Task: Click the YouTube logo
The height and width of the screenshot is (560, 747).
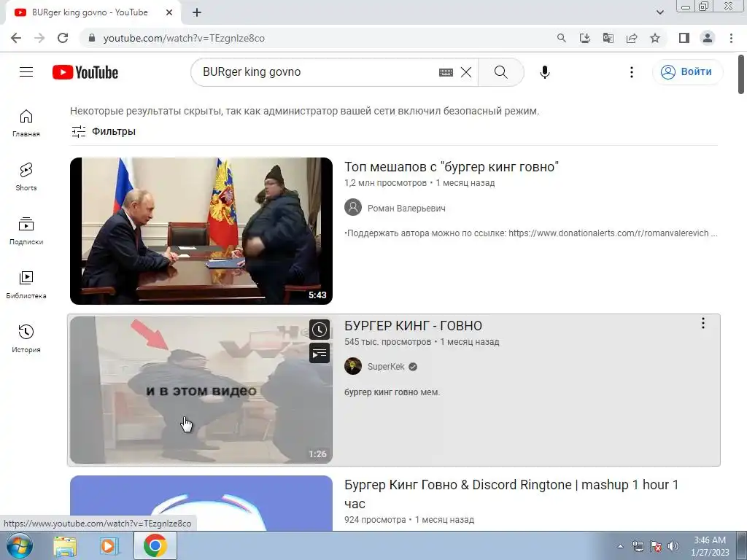Action: click(x=85, y=72)
